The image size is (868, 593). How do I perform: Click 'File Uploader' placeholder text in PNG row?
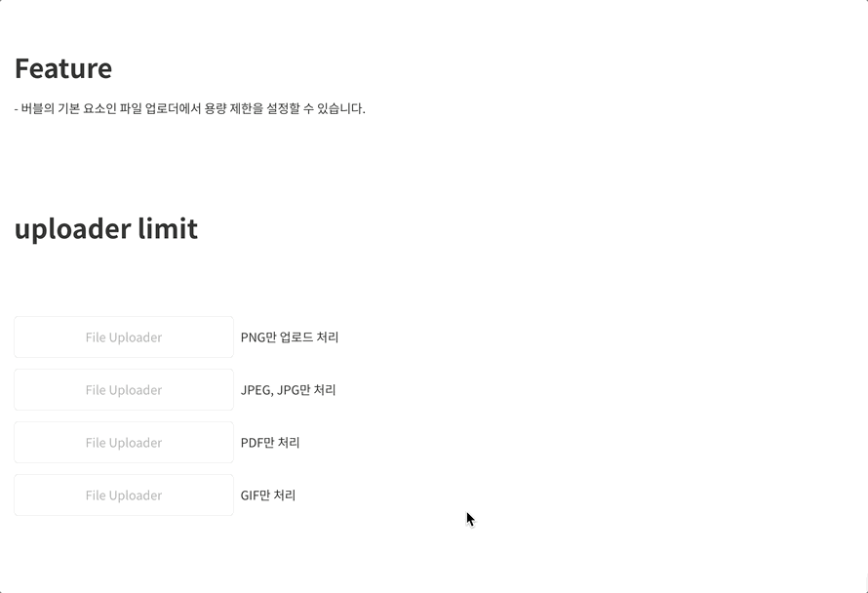pos(124,337)
